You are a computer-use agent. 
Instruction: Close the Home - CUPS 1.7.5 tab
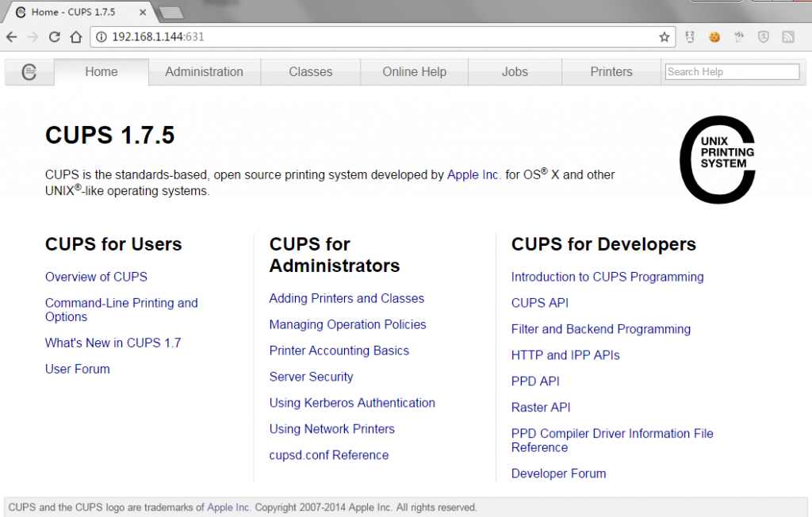(x=143, y=12)
